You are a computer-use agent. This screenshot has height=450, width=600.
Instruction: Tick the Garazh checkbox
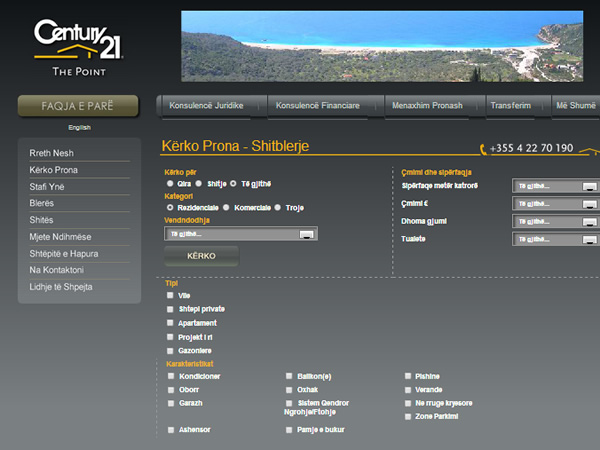[170, 403]
